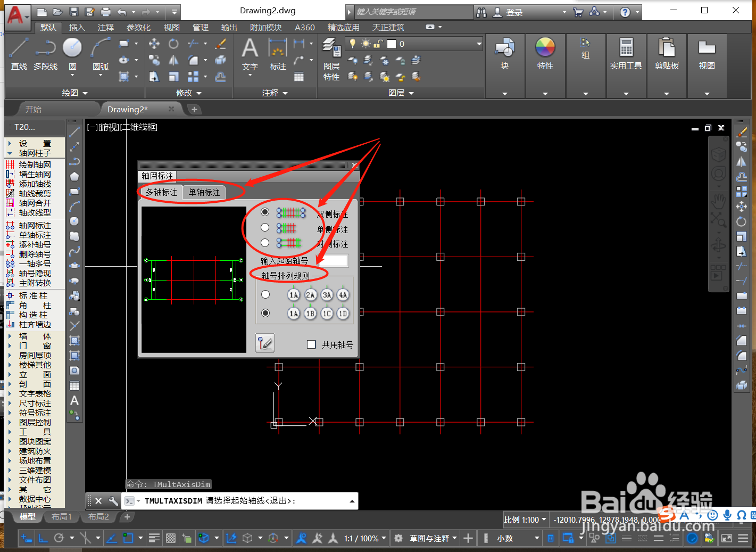This screenshot has height=552, width=756.
Task: Open the layer 0 dropdown list
Action: click(479, 44)
